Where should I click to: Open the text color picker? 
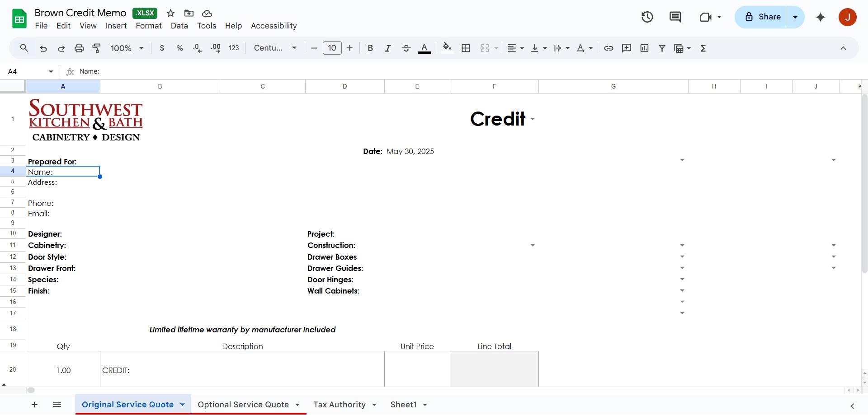click(424, 48)
